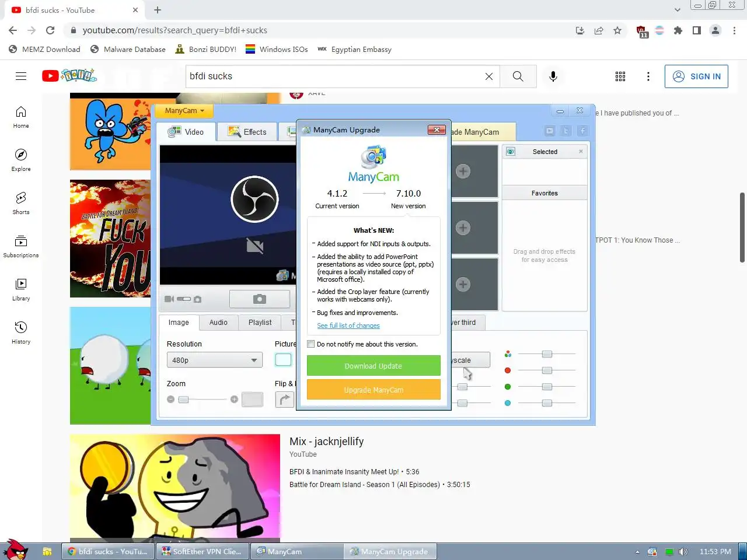The height and width of the screenshot is (560, 747).
Task: Clear the search box with the X icon
Action: [x=489, y=76]
